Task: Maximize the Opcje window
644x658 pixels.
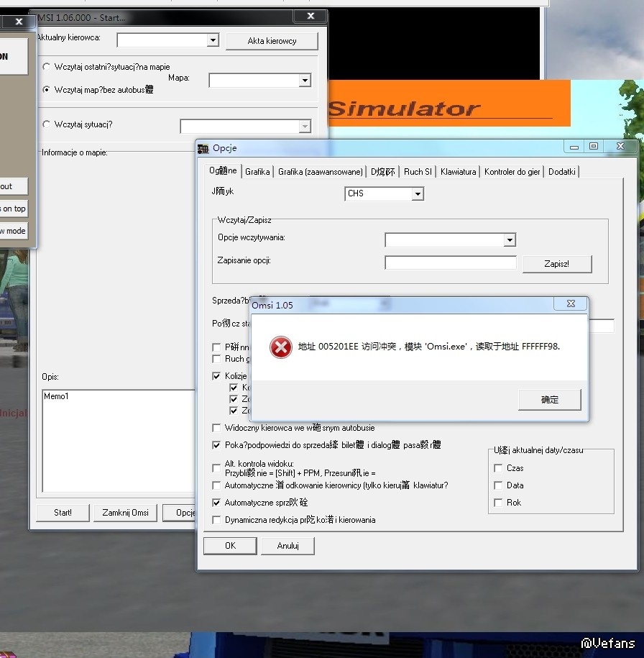Action: coord(593,147)
